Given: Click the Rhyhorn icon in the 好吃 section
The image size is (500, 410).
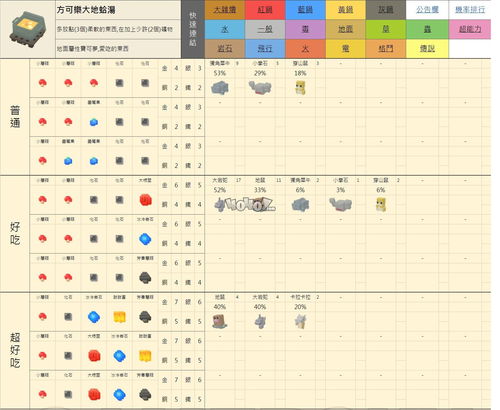Looking at the screenshot, I should pos(300,205).
